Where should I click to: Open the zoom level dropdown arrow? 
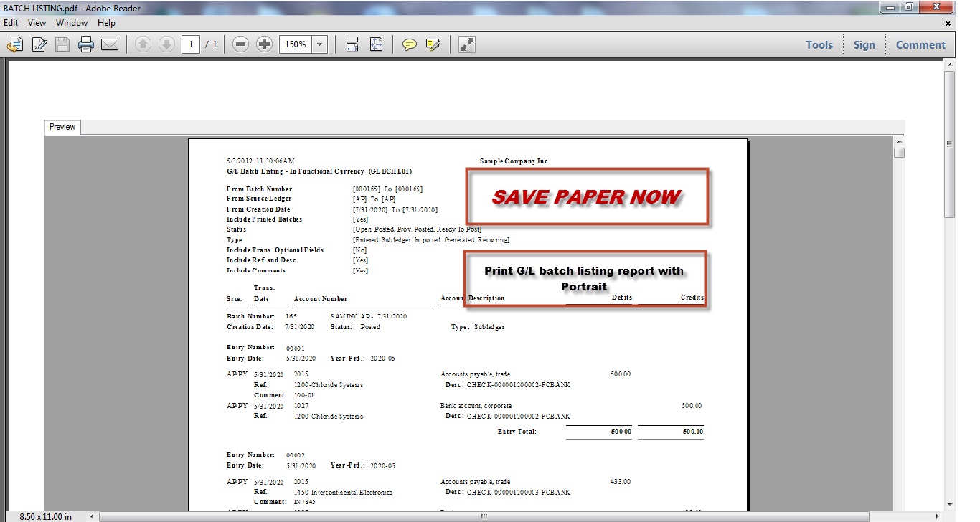(x=320, y=44)
